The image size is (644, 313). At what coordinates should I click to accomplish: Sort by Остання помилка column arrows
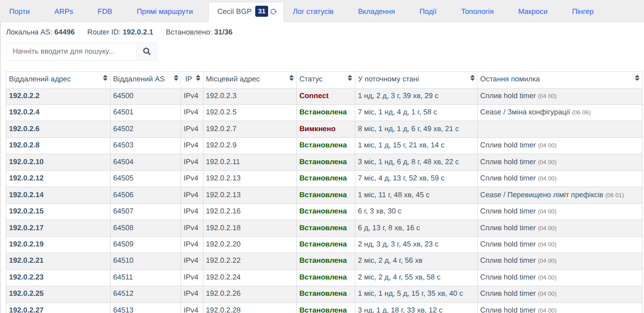637,78
